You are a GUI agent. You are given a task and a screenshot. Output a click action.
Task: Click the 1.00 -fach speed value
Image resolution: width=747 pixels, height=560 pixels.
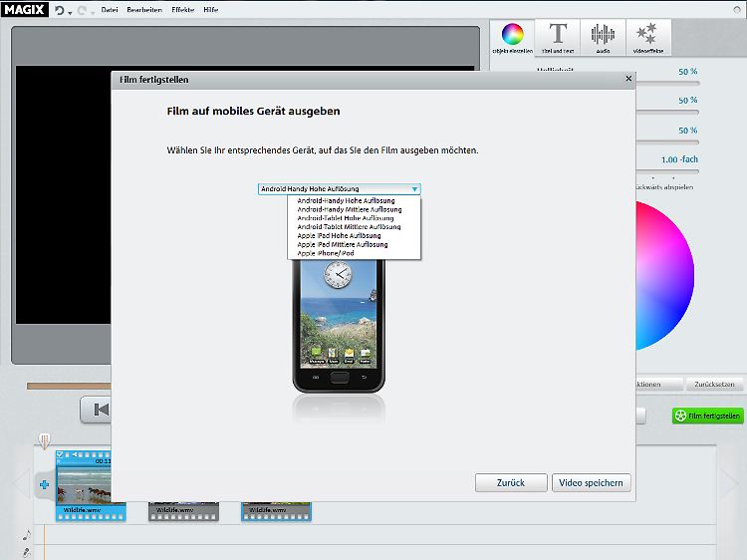pyautogui.click(x=679, y=159)
